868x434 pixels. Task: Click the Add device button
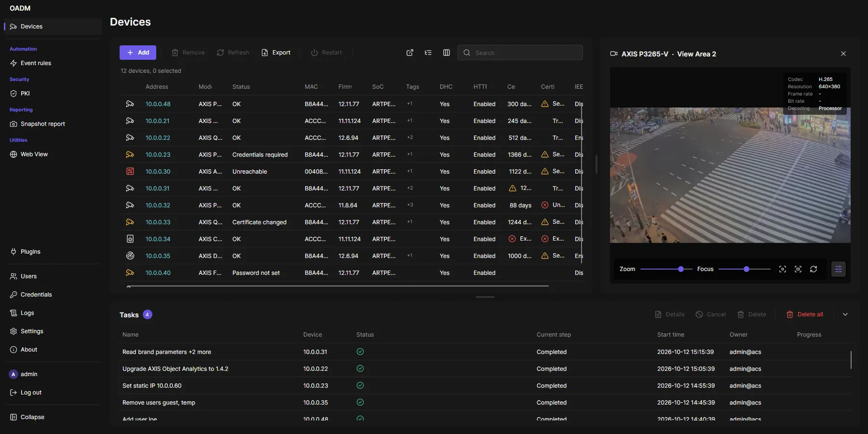138,53
